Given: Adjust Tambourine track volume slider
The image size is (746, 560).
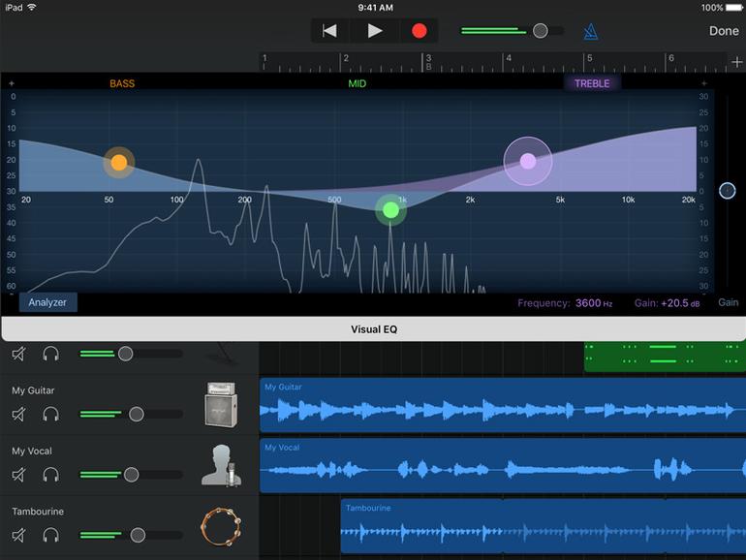Looking at the screenshot, I should (x=138, y=535).
